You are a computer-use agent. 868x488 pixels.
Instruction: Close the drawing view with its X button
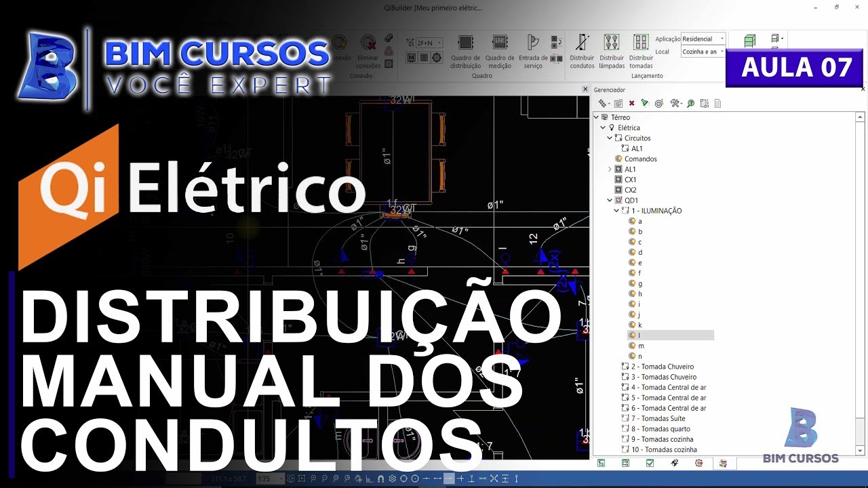click(585, 89)
